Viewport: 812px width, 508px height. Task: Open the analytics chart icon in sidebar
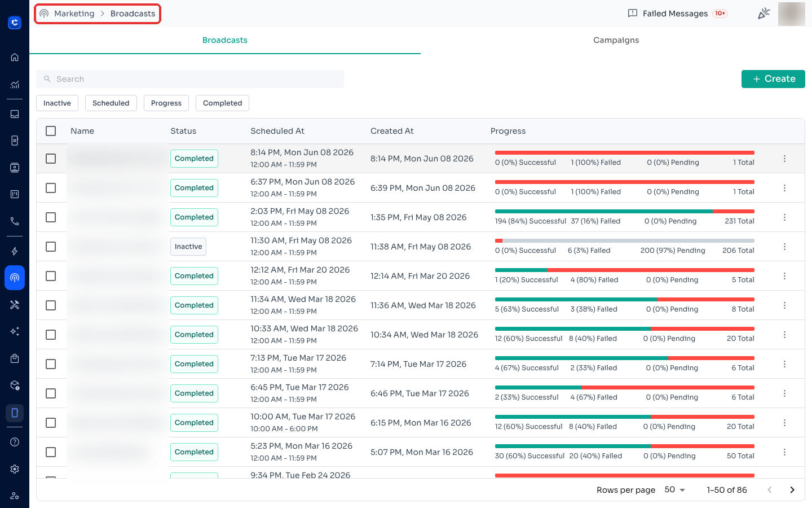[15, 85]
